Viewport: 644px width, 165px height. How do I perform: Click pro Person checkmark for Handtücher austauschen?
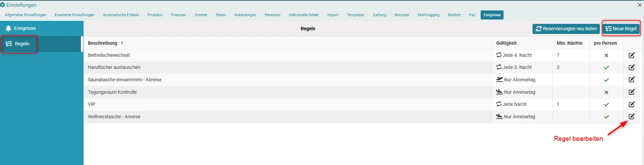(606, 67)
